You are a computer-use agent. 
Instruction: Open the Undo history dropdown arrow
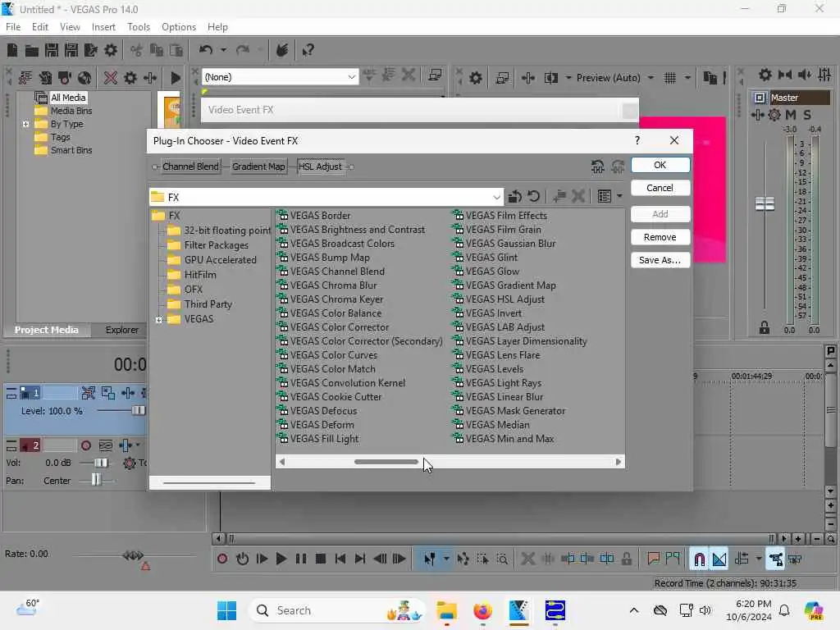(223, 50)
